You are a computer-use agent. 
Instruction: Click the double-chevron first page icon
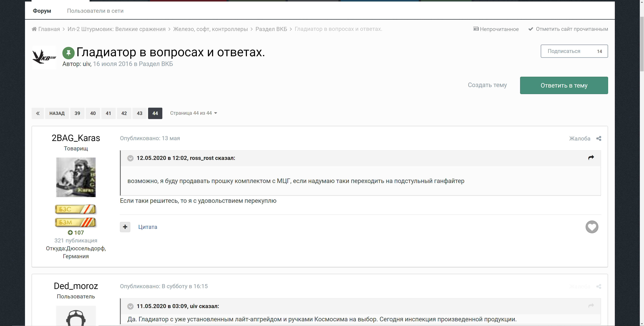38,113
